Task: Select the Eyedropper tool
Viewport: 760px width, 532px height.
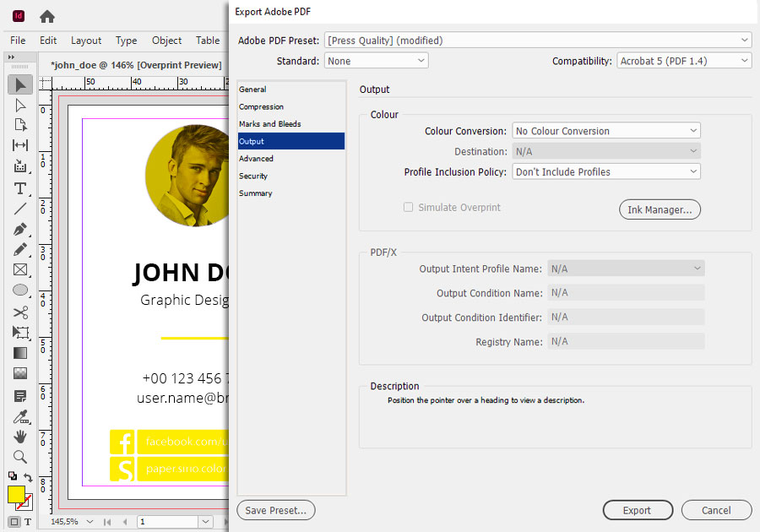Action: [20, 416]
